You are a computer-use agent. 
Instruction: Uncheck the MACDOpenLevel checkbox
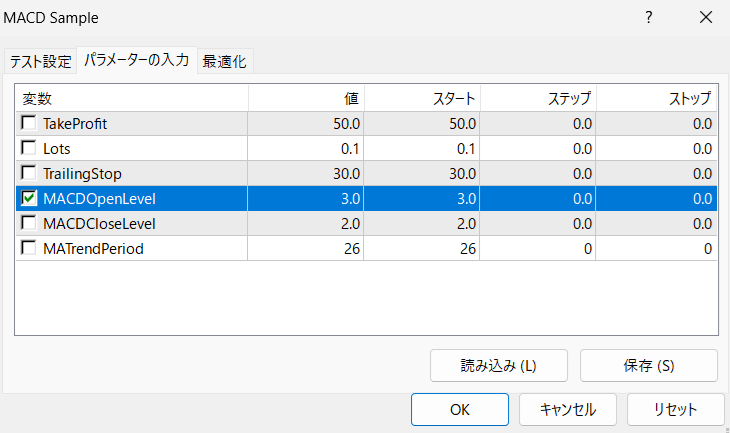[29, 198]
